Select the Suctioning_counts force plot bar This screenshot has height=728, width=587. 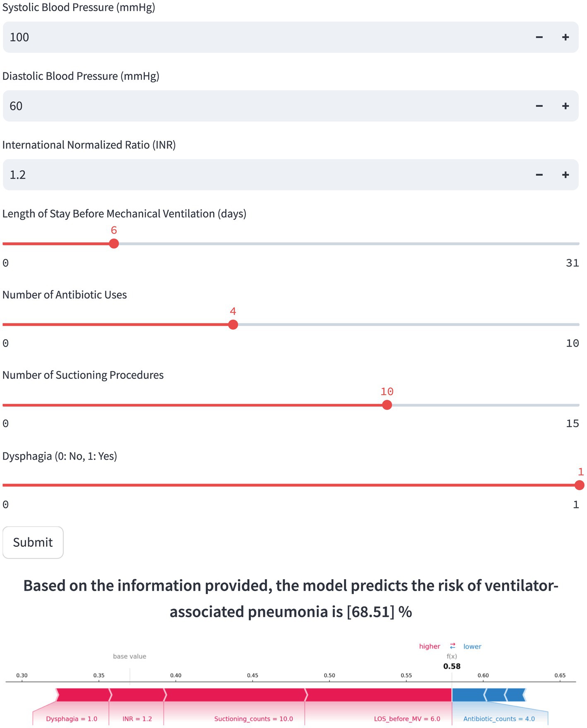coord(235,695)
